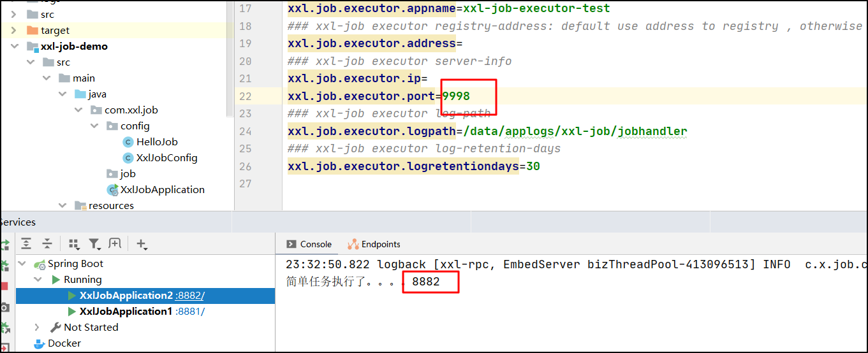Click the Spring Boot leaf icon

(40, 264)
